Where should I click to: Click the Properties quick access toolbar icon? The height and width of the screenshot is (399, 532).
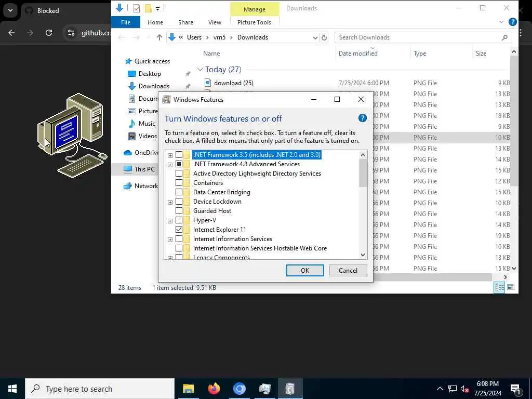[137, 8]
